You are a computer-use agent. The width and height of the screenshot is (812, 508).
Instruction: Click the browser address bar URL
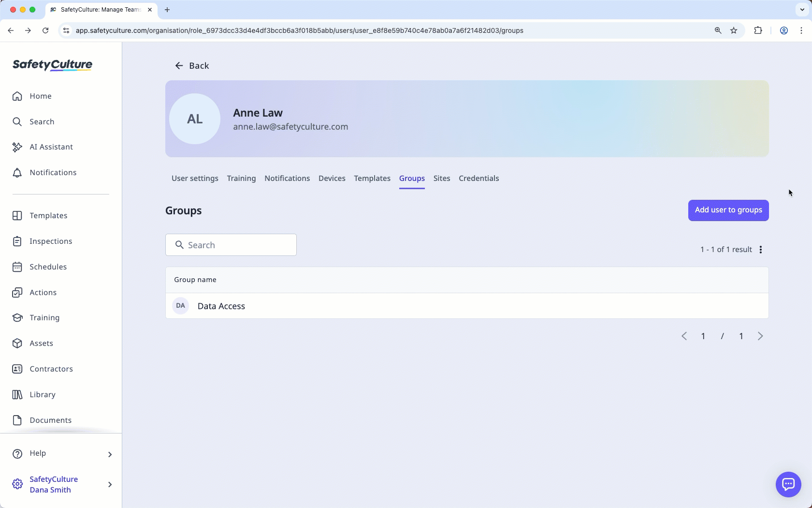(x=300, y=30)
